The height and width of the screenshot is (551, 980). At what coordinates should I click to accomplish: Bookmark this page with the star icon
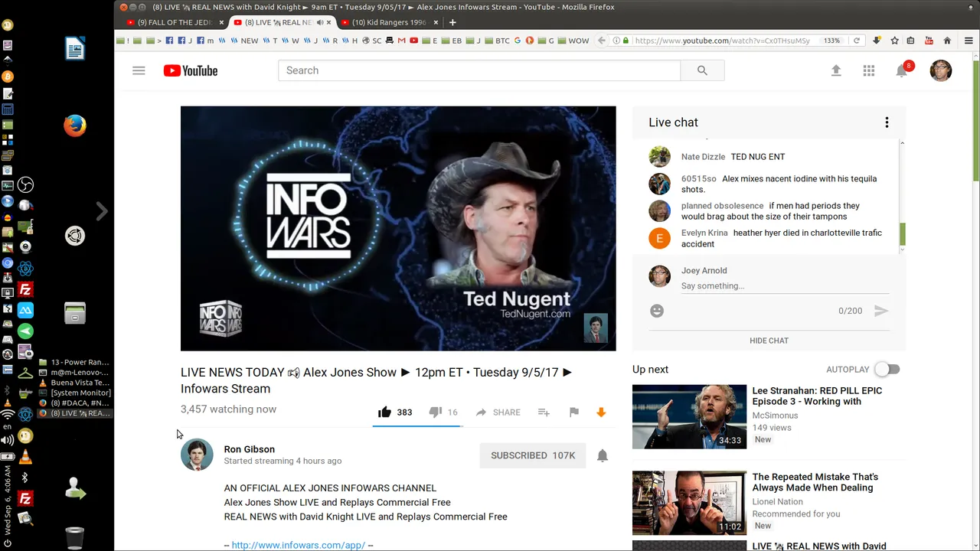(x=894, y=41)
